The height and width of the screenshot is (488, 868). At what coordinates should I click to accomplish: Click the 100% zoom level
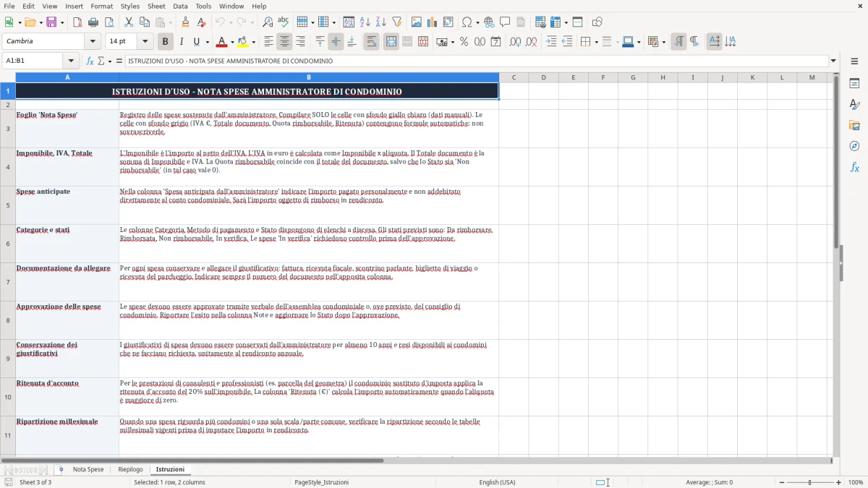(x=856, y=482)
